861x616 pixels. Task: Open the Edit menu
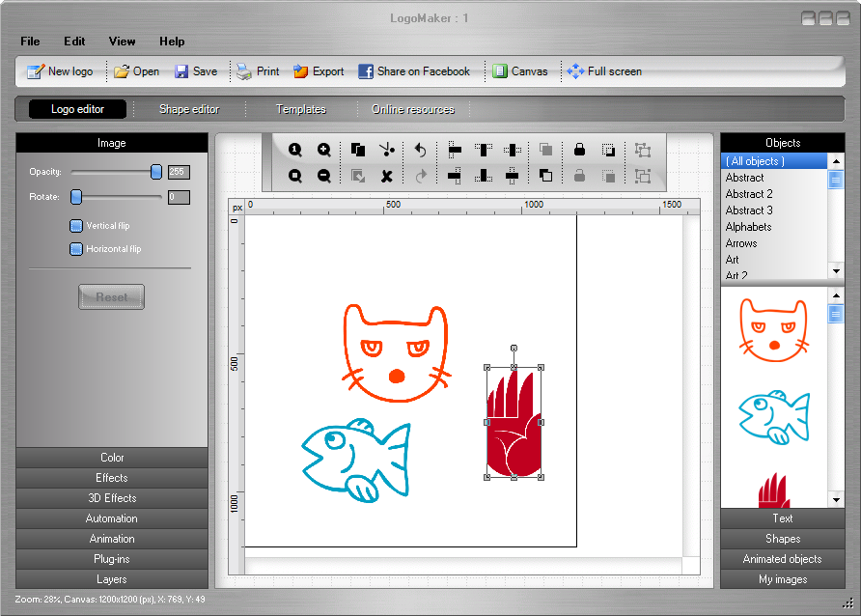click(74, 42)
